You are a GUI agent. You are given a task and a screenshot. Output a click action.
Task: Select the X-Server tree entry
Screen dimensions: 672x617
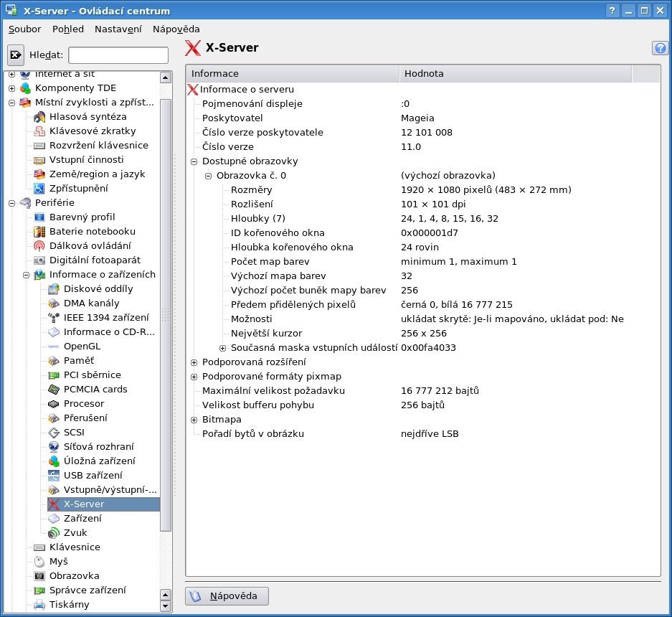click(x=104, y=504)
